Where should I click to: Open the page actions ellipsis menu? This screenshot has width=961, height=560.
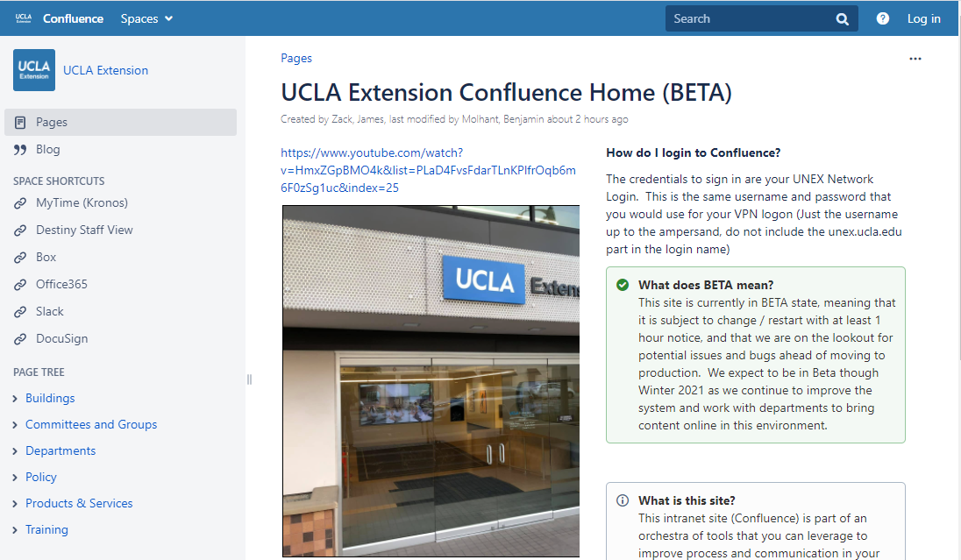(915, 59)
